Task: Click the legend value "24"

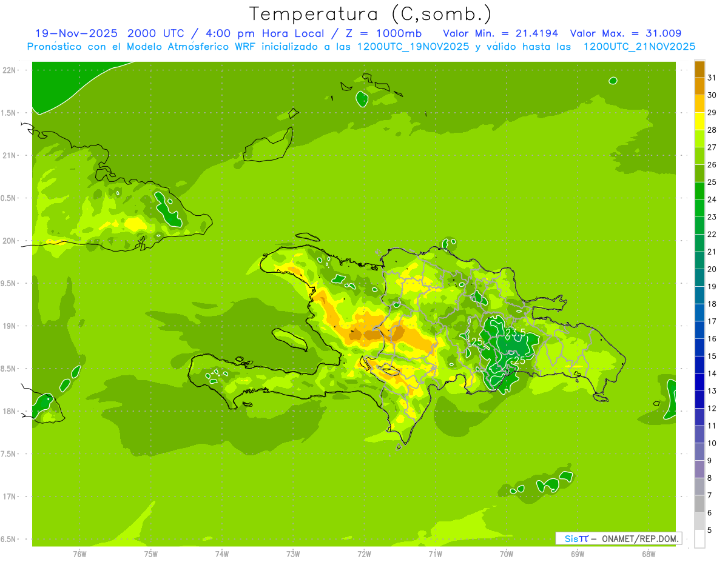Action: coord(712,199)
